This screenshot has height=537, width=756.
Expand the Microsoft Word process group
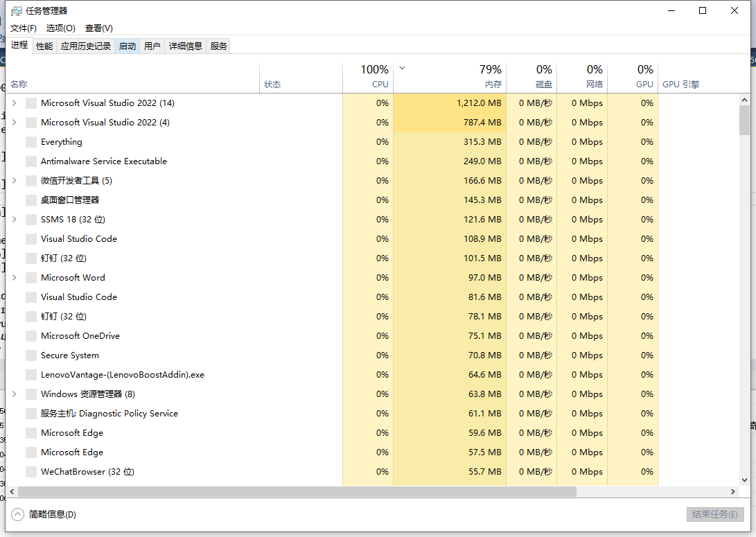[15, 278]
